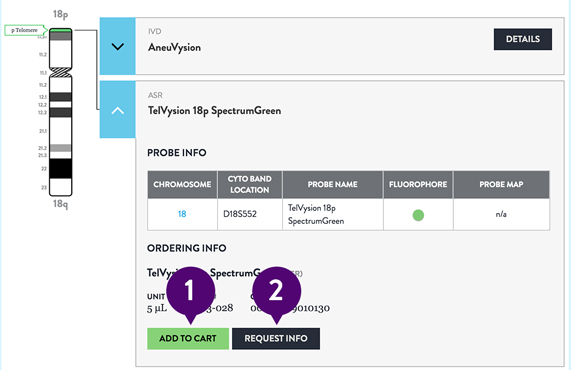Click TelVysion 18p SpectrumGreen probe name cell
Viewport: 571px width, 370px height.
click(332, 214)
